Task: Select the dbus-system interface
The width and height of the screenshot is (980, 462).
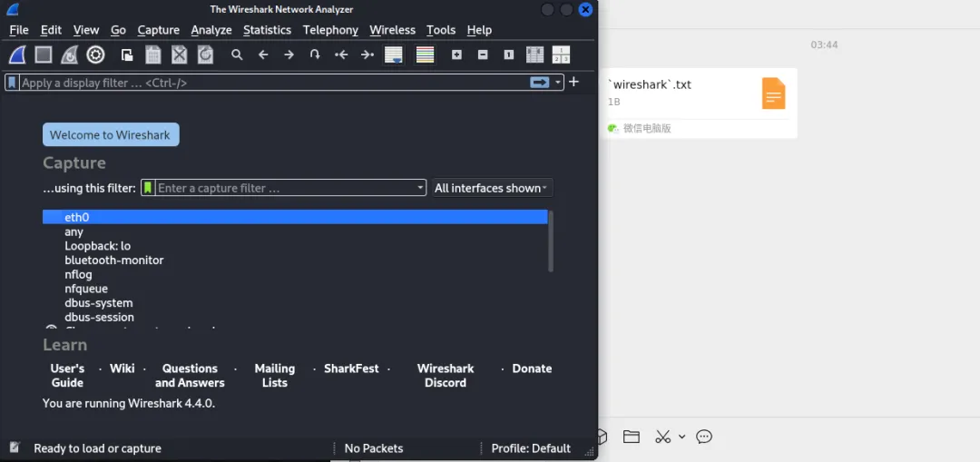Action: pyautogui.click(x=295, y=303)
